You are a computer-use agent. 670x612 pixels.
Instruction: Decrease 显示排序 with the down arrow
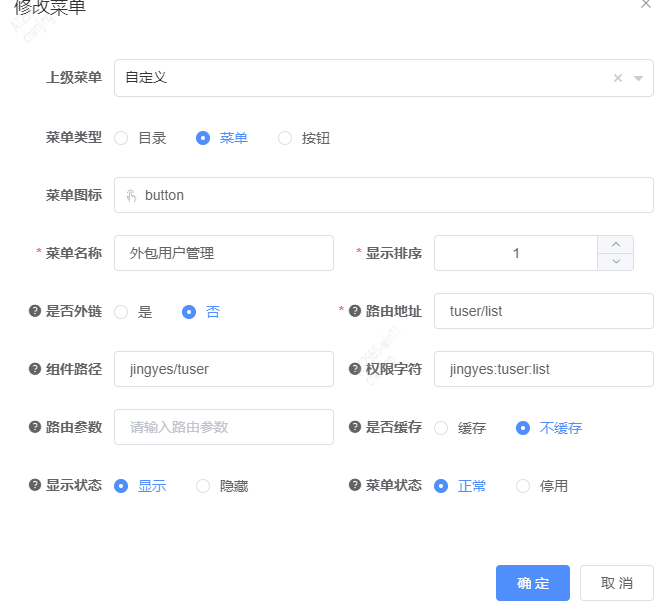(615, 262)
